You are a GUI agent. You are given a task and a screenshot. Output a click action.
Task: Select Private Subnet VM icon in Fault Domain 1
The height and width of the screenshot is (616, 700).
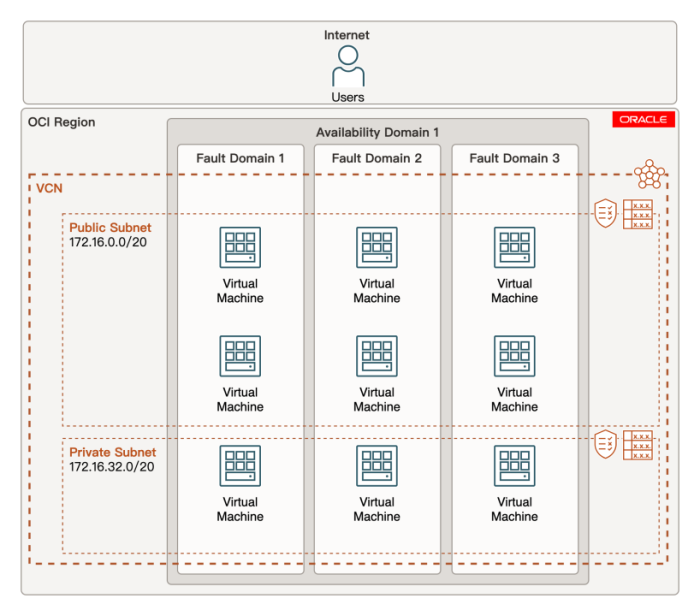(240, 466)
